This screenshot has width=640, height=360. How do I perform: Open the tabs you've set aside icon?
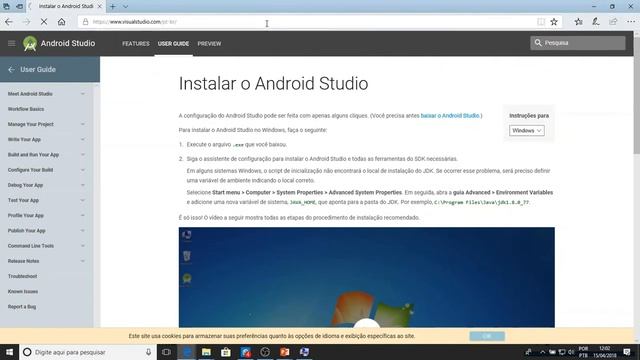(6, 7)
